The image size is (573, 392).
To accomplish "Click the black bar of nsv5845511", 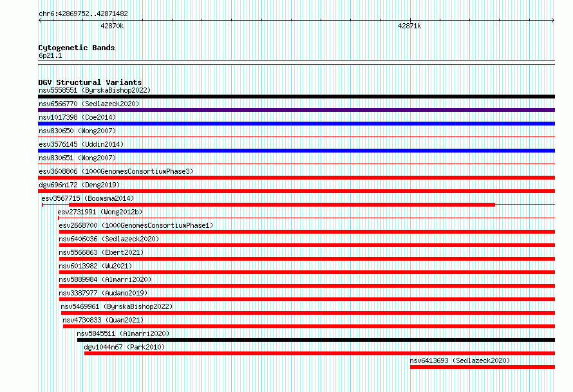I will tap(316, 340).
